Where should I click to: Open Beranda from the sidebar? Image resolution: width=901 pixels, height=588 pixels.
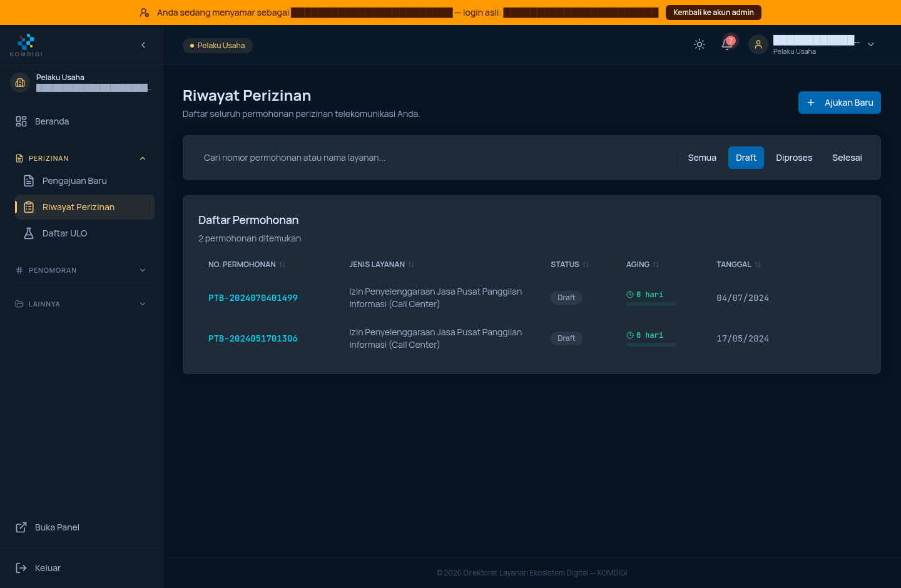(x=81, y=121)
